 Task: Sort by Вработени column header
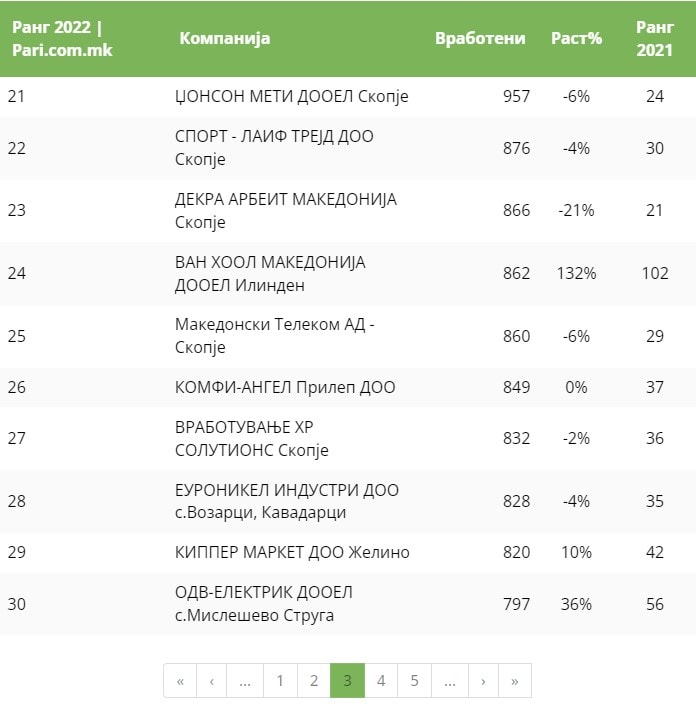coord(480,39)
